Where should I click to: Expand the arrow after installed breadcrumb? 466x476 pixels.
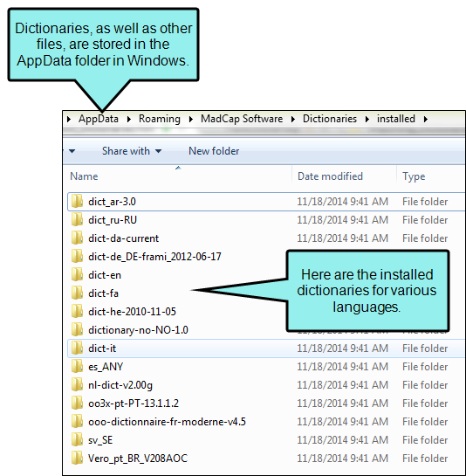coord(426,119)
